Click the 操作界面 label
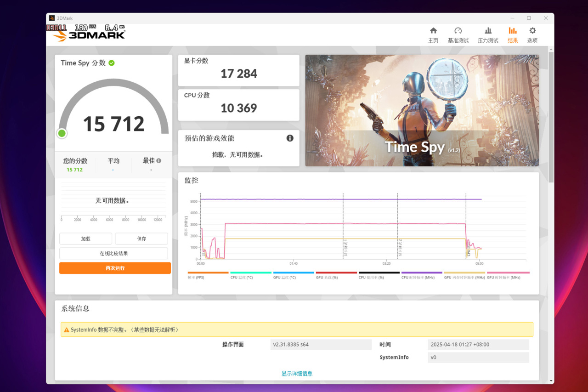Screen dimensions: 588x392 coord(233,344)
